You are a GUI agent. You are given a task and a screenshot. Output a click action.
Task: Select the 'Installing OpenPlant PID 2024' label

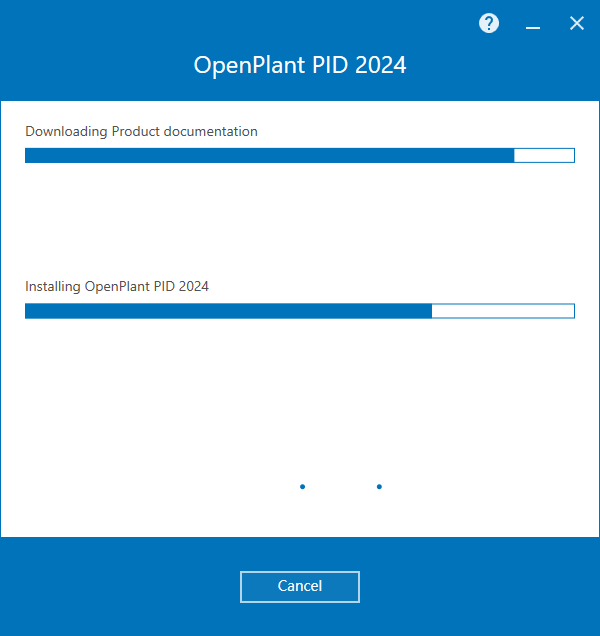[117, 286]
